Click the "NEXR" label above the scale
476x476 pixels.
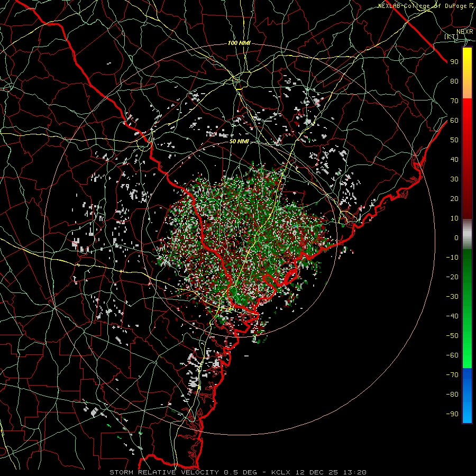click(465, 31)
